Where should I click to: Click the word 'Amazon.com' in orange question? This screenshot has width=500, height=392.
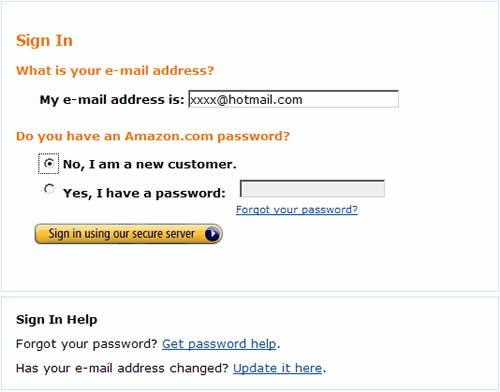click(169, 136)
